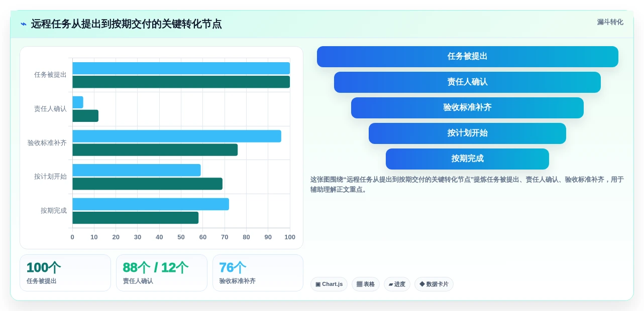
Task: Click the 任务被提出 axis label in the chart
Action: (50, 75)
